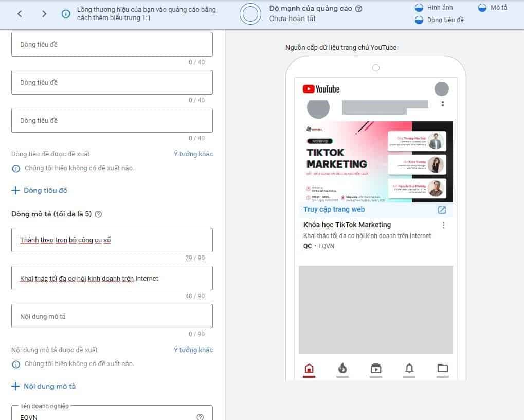Tap the library folder icon in preview
The height and width of the screenshot is (420, 524).
[x=442, y=368]
